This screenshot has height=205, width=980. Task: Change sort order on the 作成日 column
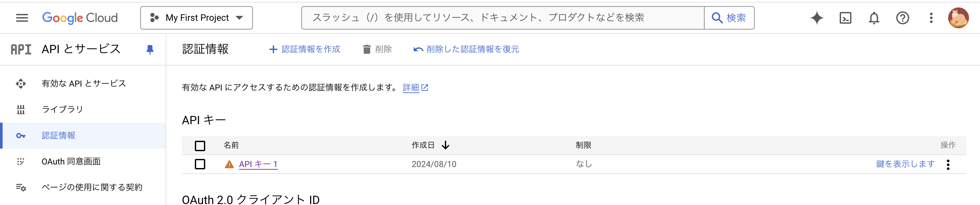pos(445,145)
